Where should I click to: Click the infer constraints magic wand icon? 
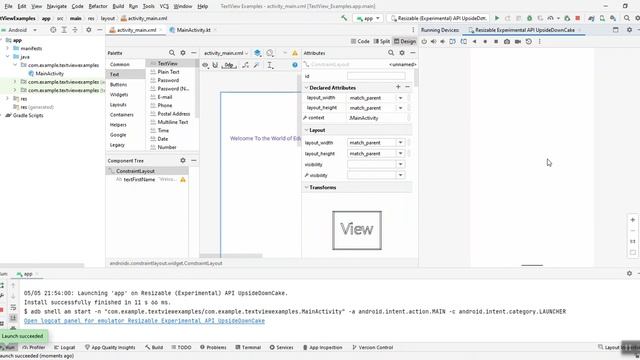(x=256, y=65)
